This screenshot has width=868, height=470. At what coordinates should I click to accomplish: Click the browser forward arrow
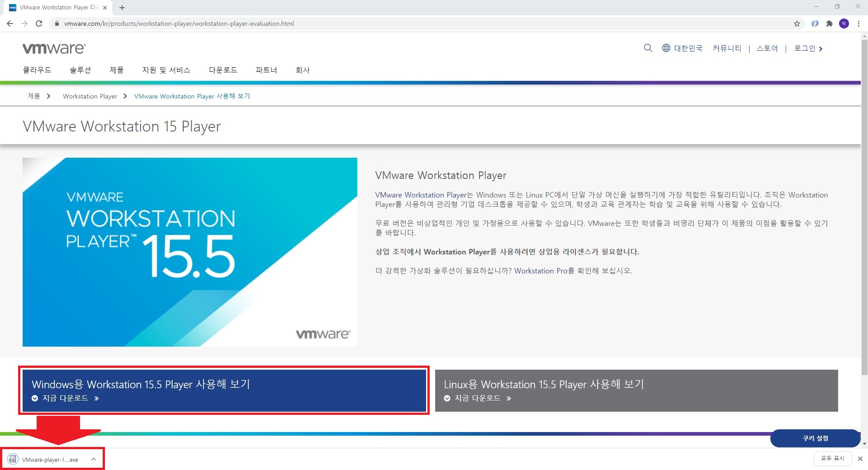[x=24, y=23]
